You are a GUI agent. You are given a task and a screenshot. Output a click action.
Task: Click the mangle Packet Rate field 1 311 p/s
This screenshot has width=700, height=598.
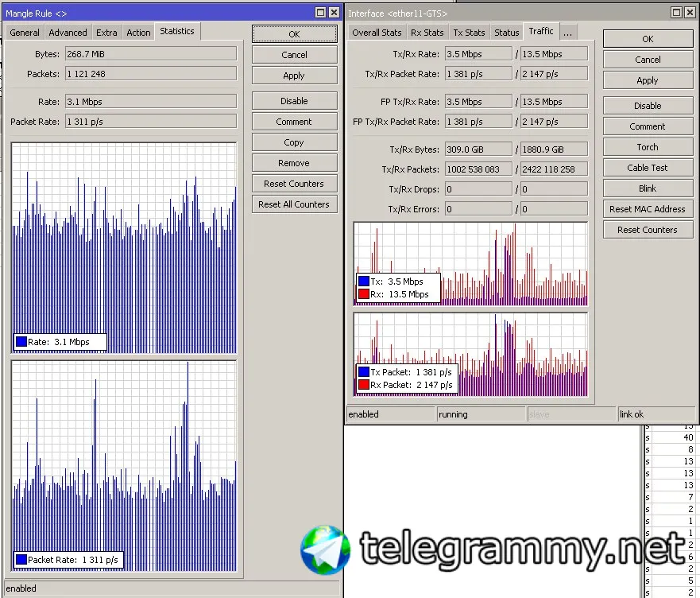[x=151, y=122]
